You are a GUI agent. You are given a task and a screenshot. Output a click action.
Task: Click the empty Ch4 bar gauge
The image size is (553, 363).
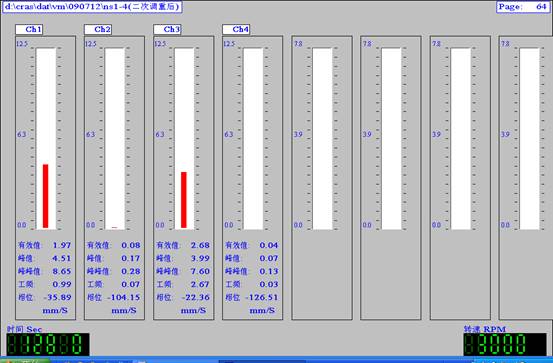pos(253,139)
